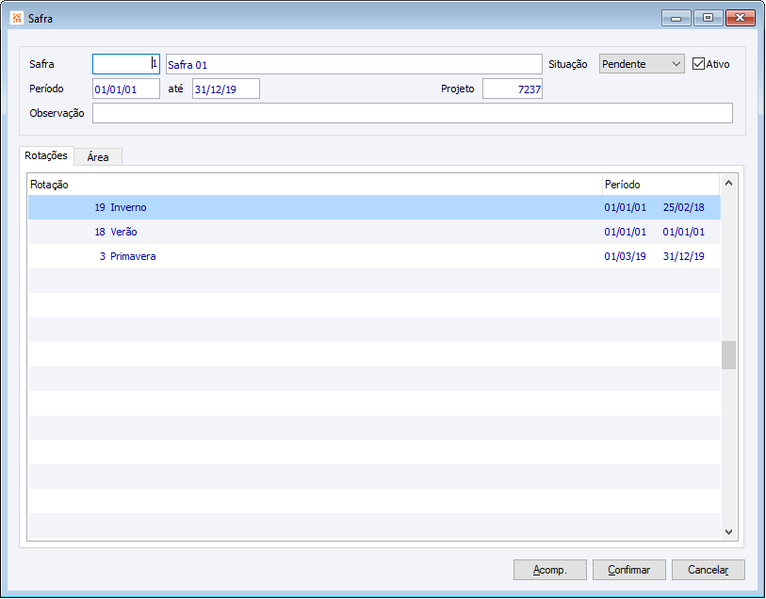Click the Período column header in grid
766x599 pixels.
coord(661,184)
